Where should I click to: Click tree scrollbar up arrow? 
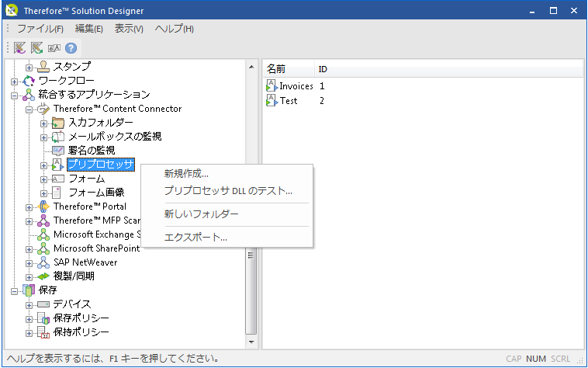[251, 67]
